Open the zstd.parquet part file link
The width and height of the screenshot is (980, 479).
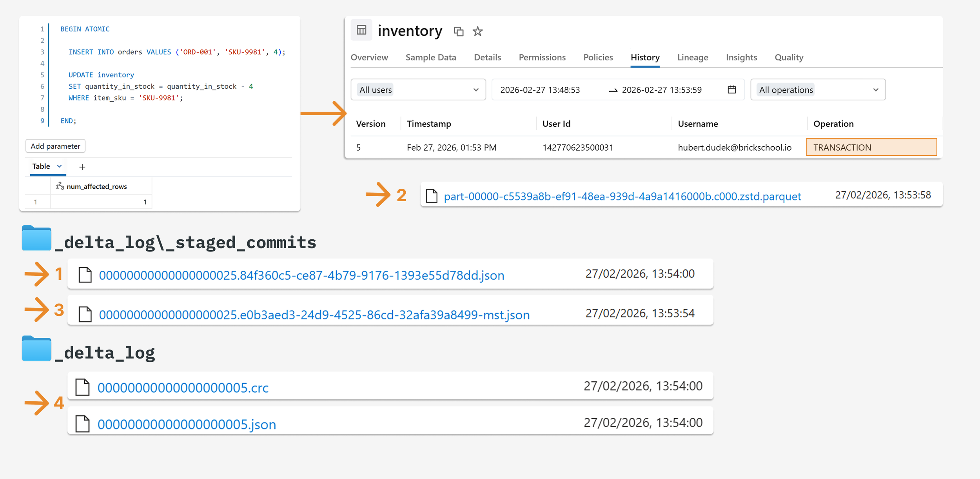(x=622, y=196)
